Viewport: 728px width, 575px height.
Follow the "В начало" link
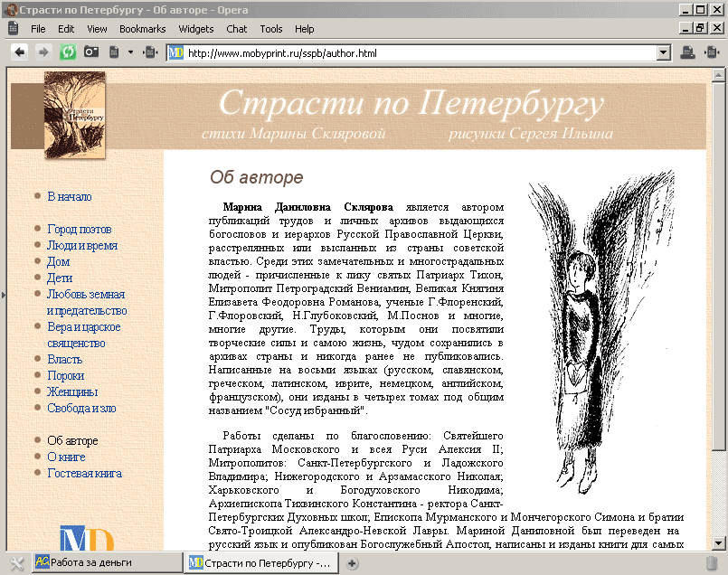click(70, 196)
